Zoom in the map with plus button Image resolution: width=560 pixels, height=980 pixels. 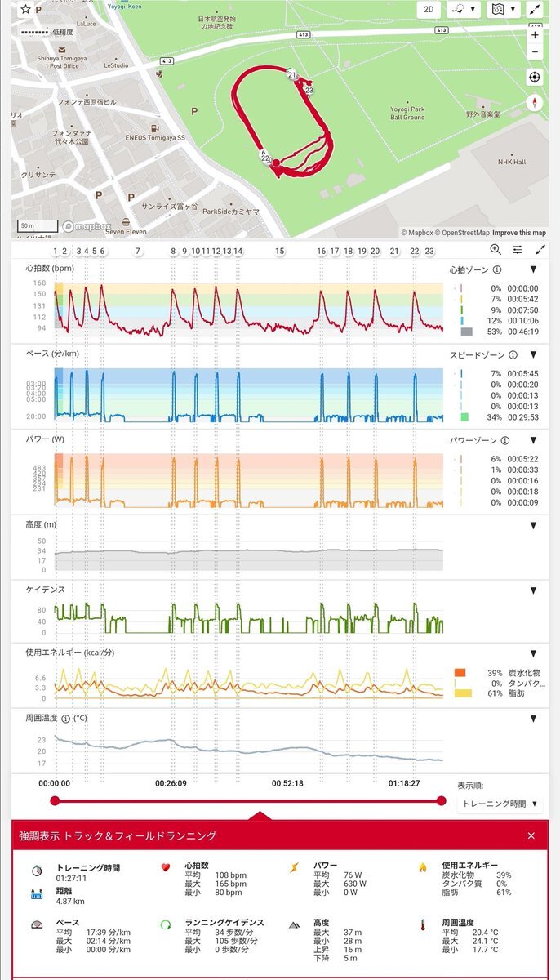535,35
